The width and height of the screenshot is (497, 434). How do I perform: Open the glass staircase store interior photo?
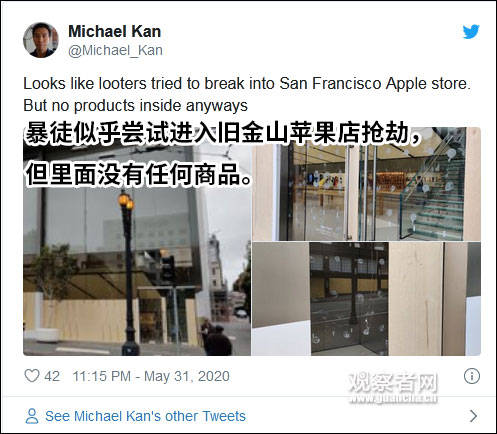coord(367,184)
